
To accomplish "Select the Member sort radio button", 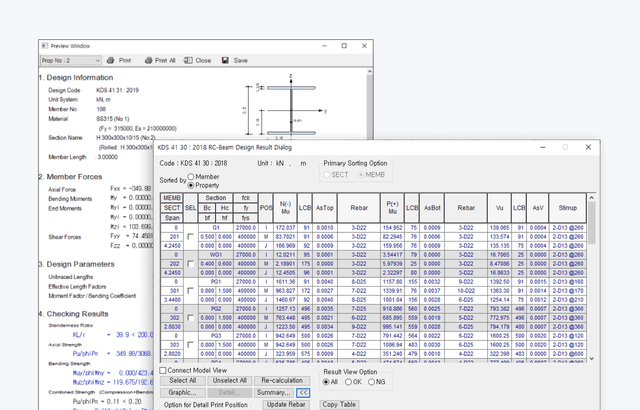I will click(191, 177).
